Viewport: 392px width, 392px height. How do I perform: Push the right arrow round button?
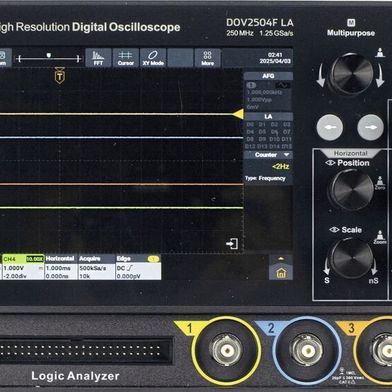coord(370,127)
